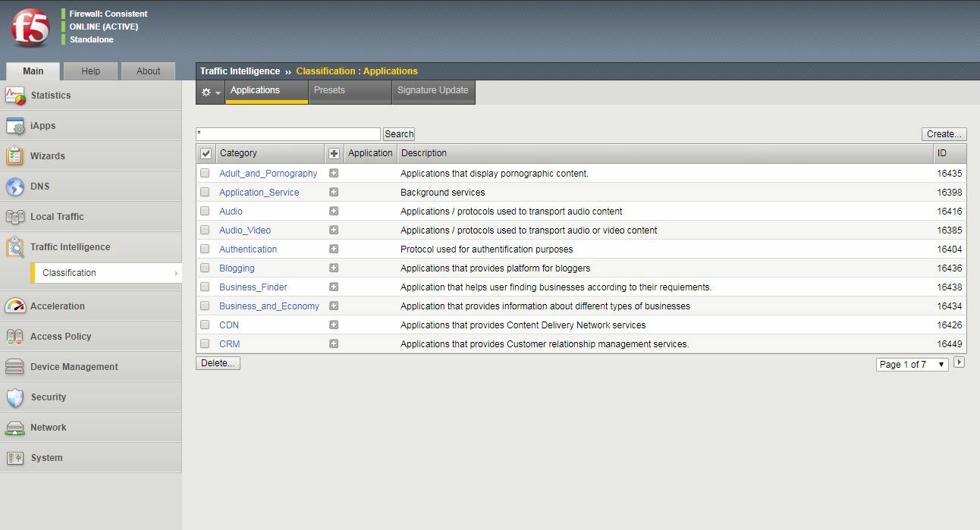Click the Wizards clipboard icon
The image size is (980, 530).
click(x=15, y=156)
